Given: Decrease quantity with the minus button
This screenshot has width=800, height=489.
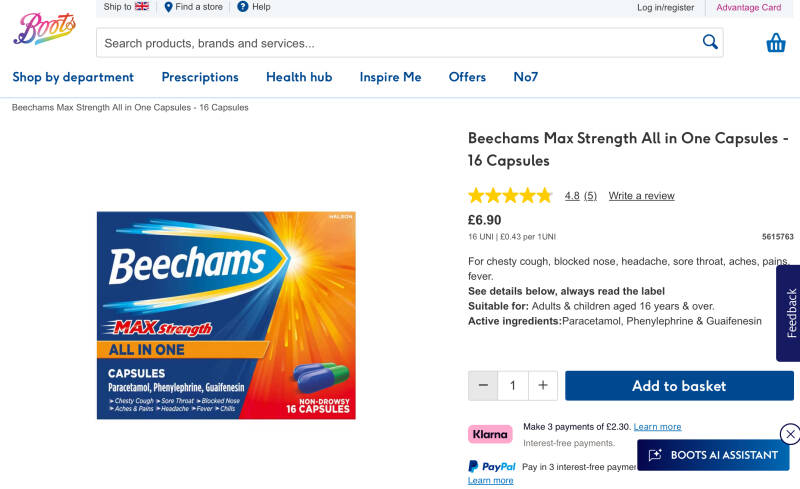Looking at the screenshot, I should point(483,386).
